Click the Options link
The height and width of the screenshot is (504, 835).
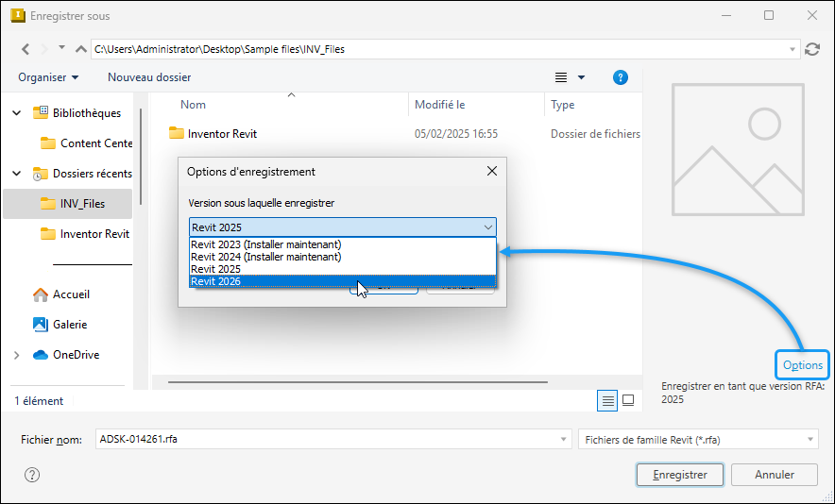pyautogui.click(x=803, y=365)
